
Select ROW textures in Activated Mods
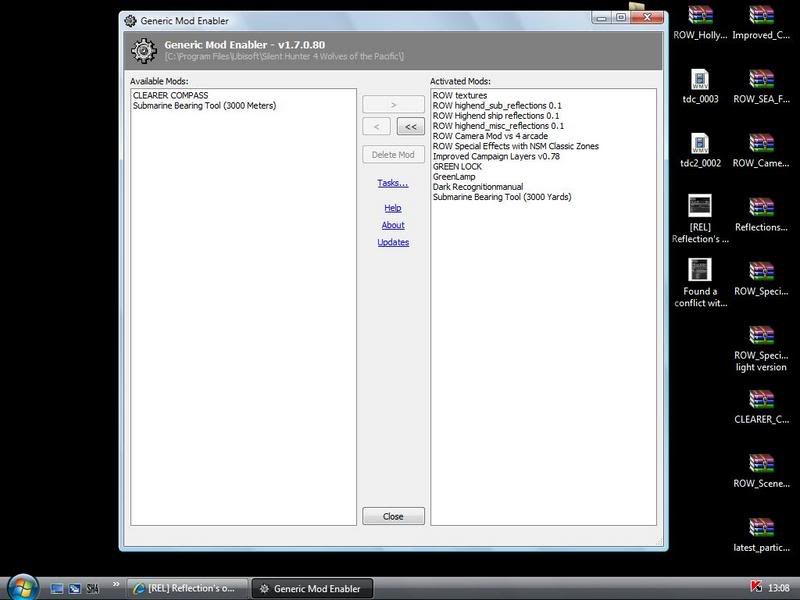pos(460,95)
